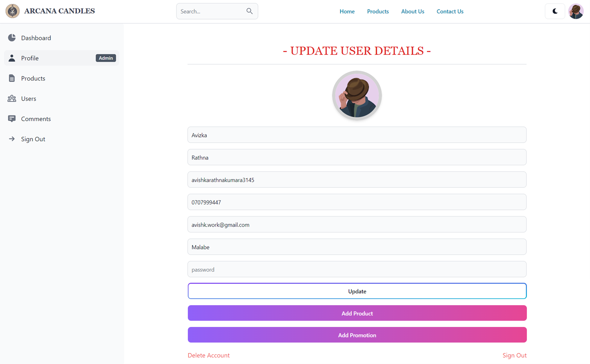The image size is (590, 364).
Task: Click the Comments speech bubble icon
Action: [x=12, y=119]
